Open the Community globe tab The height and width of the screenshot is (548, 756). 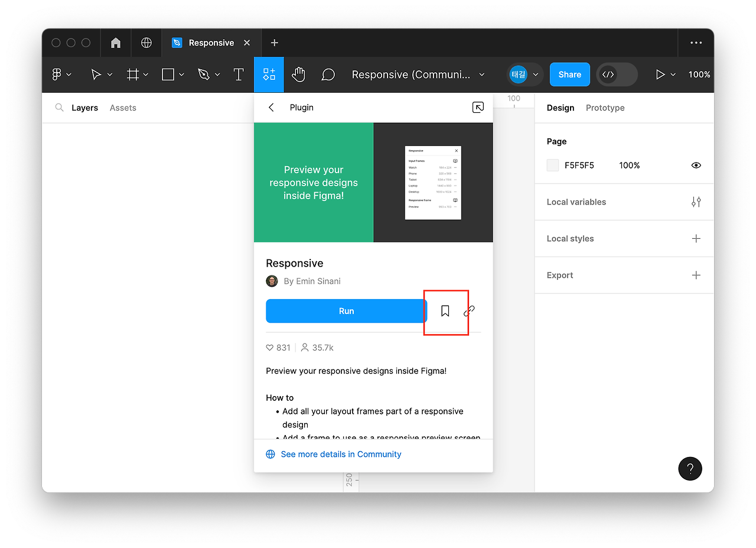(x=146, y=43)
